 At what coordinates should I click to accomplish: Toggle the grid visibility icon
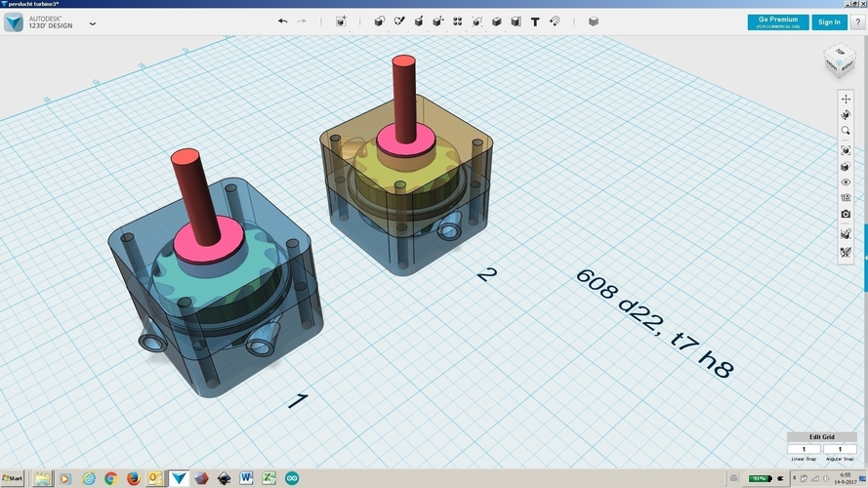846,198
